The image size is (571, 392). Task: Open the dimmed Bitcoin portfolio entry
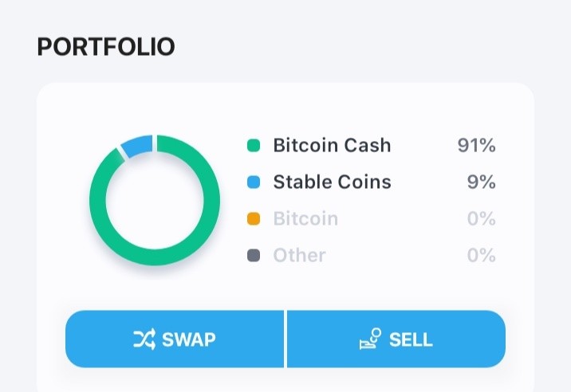pyautogui.click(x=371, y=219)
